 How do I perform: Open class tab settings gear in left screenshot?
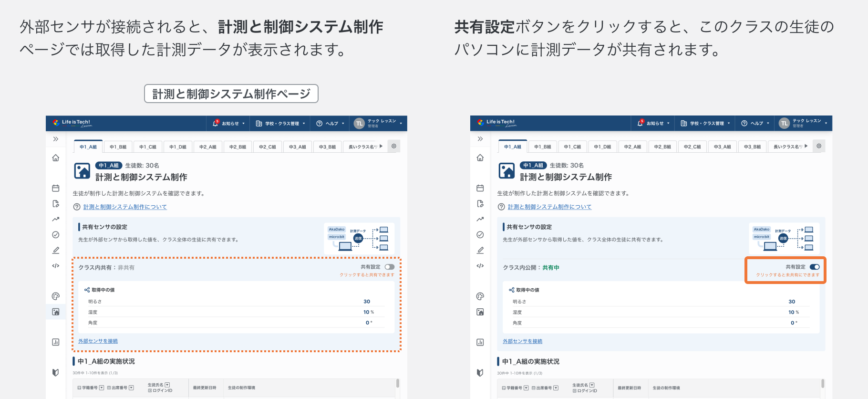pos(394,146)
